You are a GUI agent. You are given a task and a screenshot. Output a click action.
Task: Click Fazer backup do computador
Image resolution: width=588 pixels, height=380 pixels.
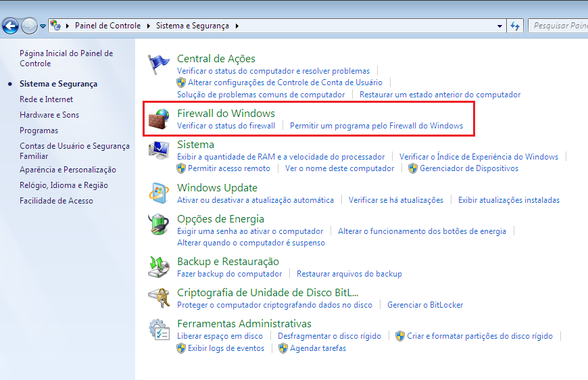coord(230,274)
